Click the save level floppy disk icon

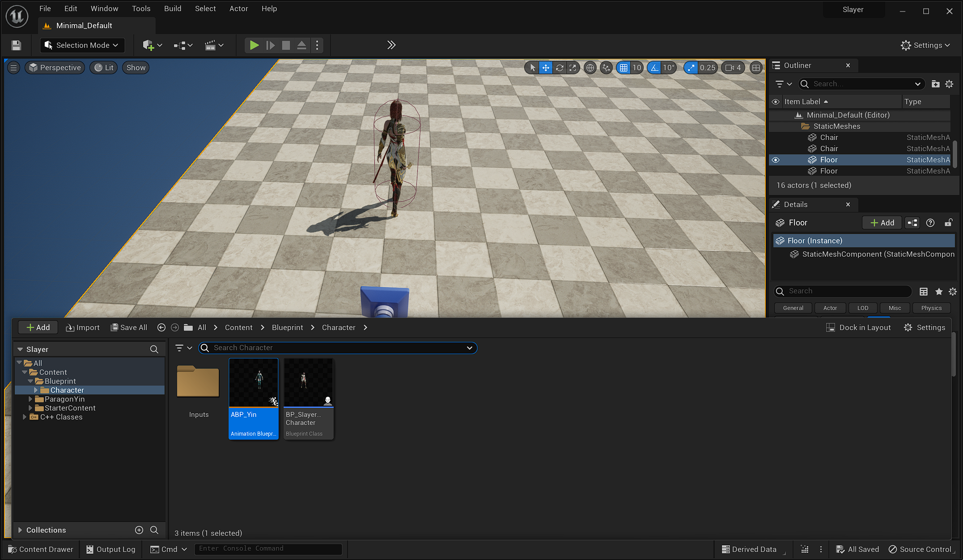(16, 45)
